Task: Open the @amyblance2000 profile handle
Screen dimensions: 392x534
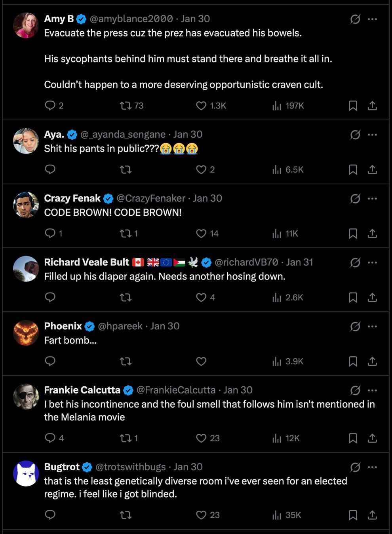Action: point(131,19)
